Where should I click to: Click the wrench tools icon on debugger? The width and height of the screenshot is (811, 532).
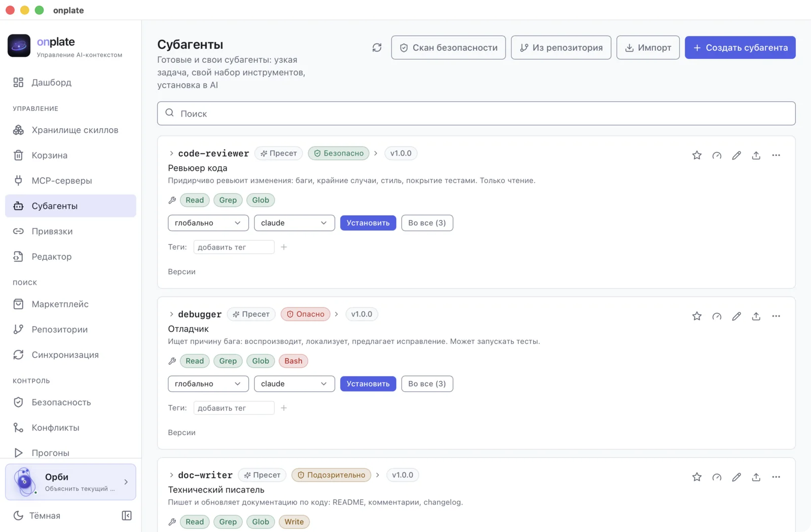172,361
